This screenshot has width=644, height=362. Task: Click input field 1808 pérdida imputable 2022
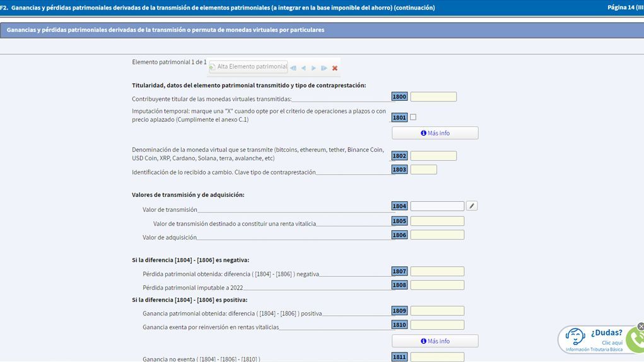click(437, 285)
